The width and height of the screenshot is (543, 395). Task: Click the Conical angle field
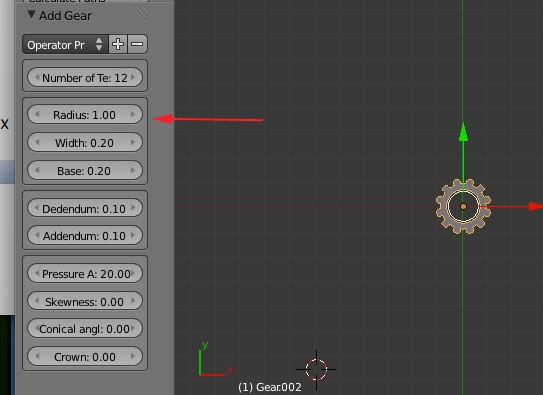point(85,329)
